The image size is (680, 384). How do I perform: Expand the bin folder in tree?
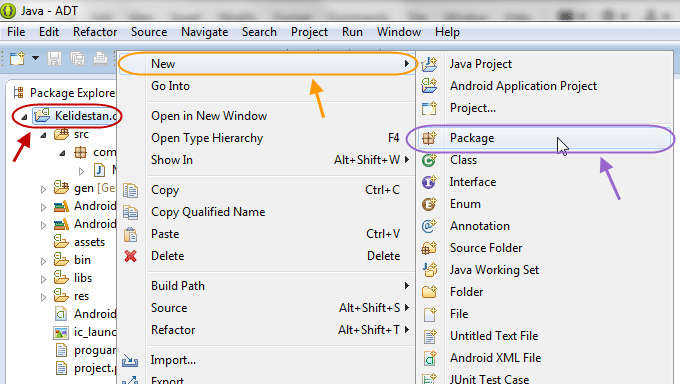pos(43,261)
